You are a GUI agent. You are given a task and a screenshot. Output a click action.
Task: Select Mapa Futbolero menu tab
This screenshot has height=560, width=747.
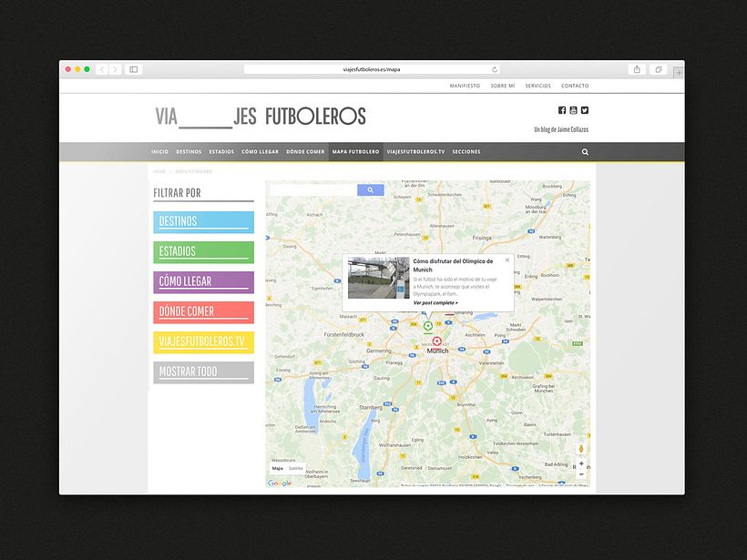[356, 152]
